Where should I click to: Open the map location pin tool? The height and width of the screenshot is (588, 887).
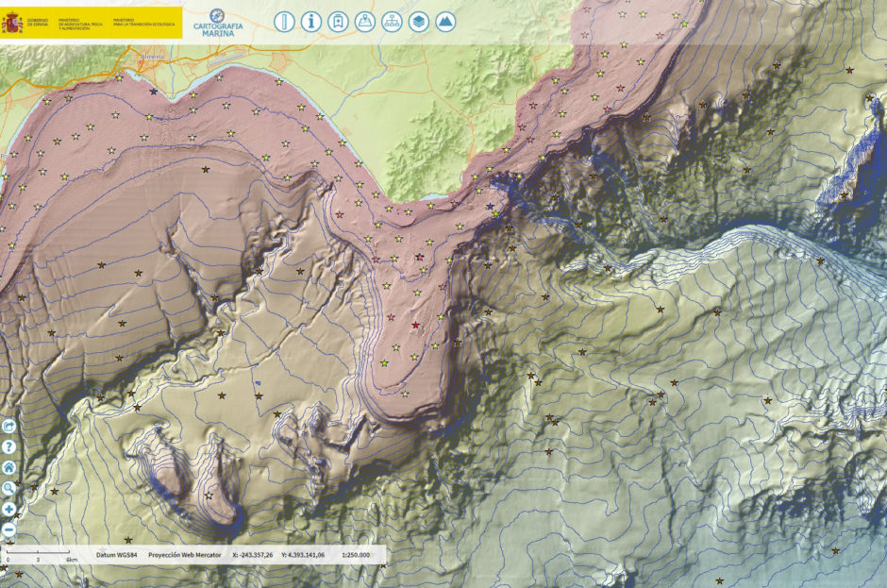(x=364, y=22)
